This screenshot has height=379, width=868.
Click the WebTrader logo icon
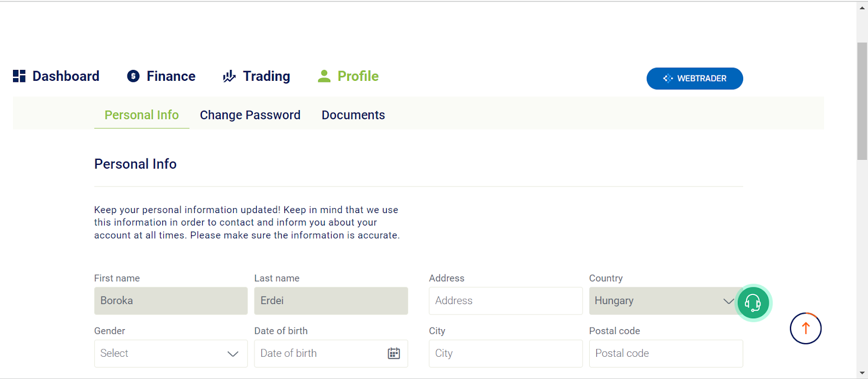coord(668,79)
